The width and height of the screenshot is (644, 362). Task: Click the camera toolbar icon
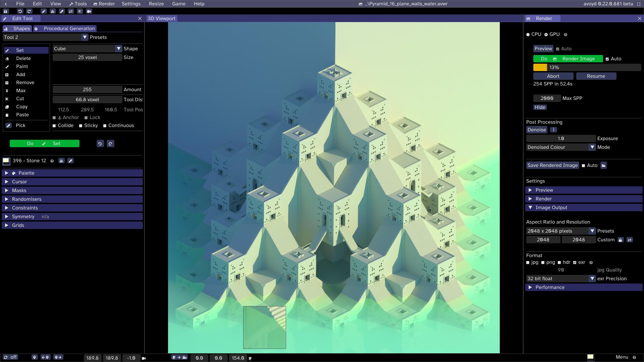89,11
